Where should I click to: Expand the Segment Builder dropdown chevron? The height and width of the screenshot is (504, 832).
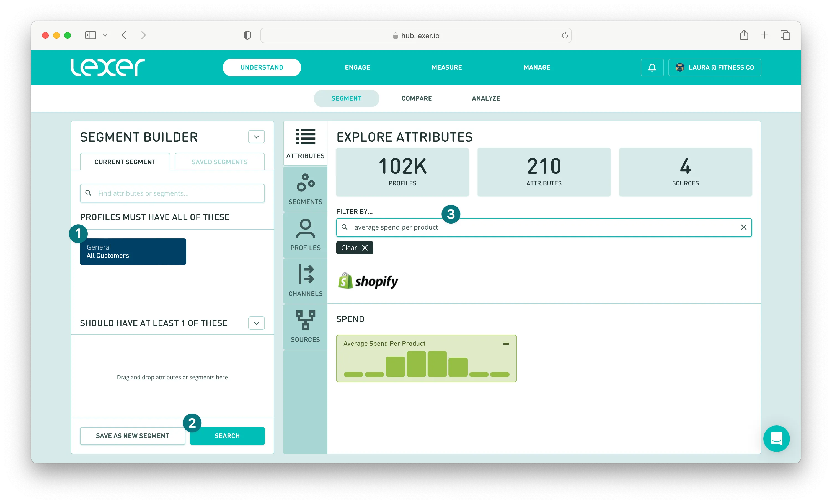256,137
